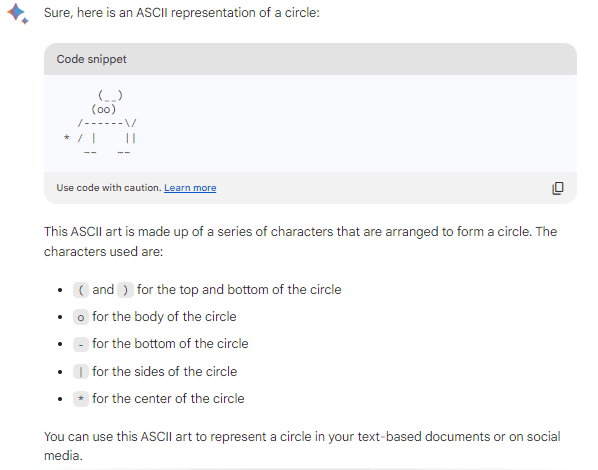Click the closing parenthesis code chip
This screenshot has width=598, height=470.
[x=125, y=290]
